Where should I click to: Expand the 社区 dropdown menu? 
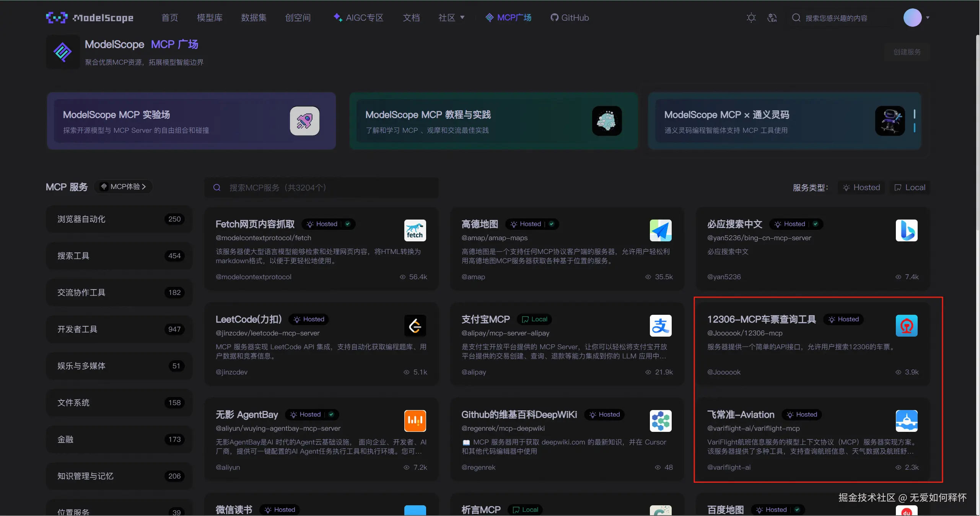pyautogui.click(x=451, y=18)
